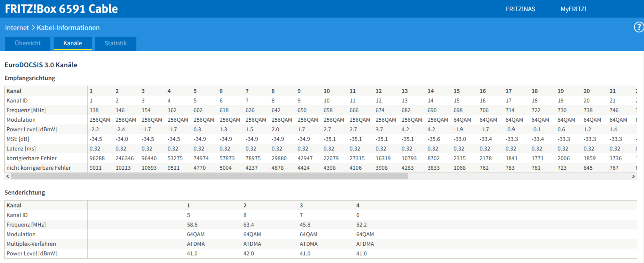644x263 pixels.
Task: Click the upstream Kanal ID value 8
Action: (x=245, y=215)
